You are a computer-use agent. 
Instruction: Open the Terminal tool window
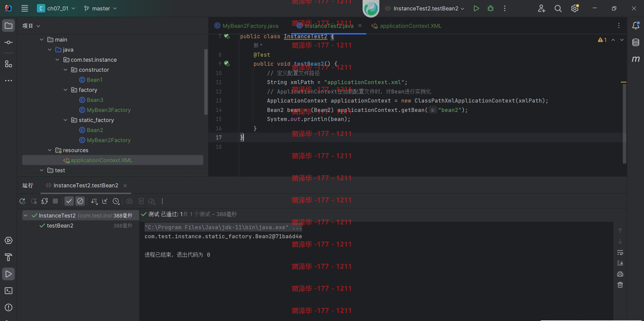click(9, 291)
